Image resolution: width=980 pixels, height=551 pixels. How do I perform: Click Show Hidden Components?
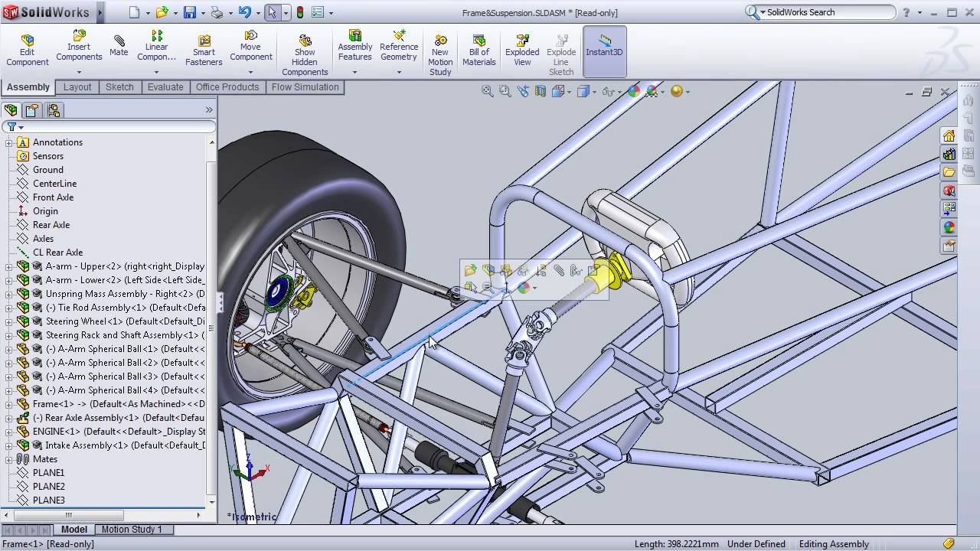[x=305, y=55]
